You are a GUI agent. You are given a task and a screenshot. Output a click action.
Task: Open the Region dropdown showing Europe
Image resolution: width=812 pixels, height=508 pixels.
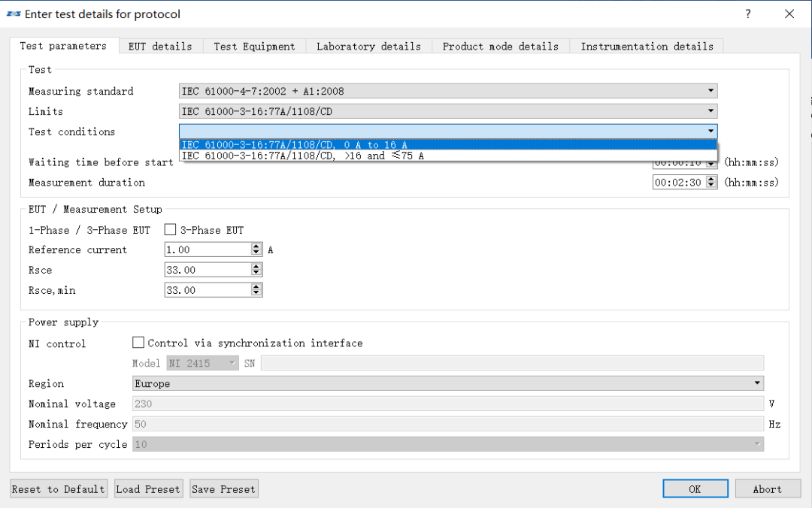[x=448, y=383]
